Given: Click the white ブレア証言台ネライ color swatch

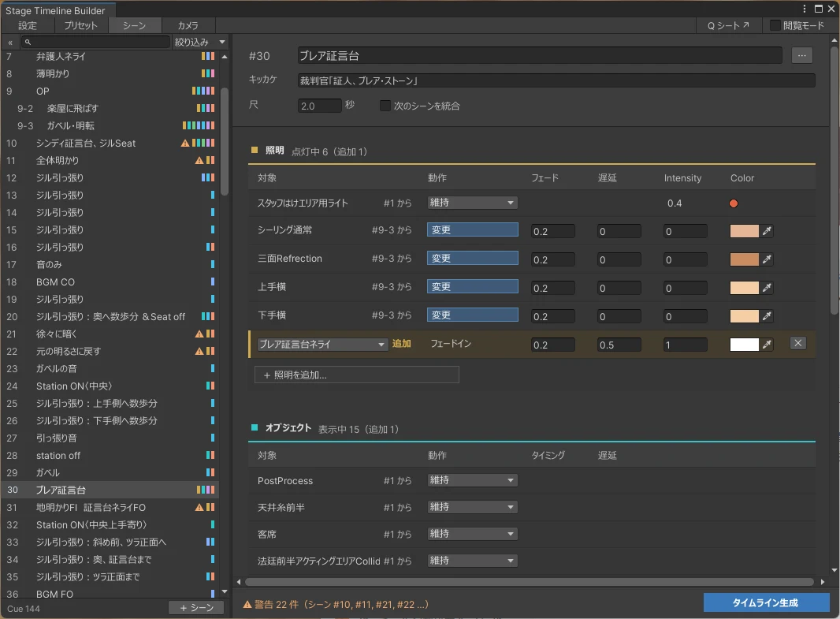Looking at the screenshot, I should click(x=744, y=345).
